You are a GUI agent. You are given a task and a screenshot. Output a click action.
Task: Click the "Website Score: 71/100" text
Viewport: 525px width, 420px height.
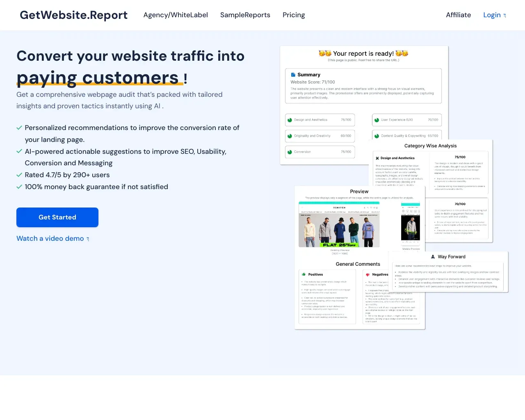point(313,82)
